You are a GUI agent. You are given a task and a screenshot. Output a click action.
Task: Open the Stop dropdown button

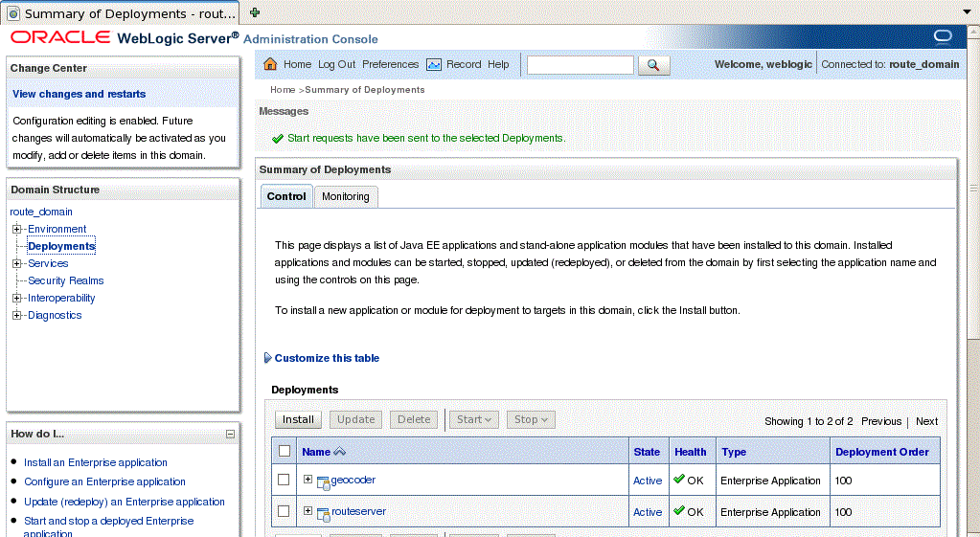click(531, 419)
